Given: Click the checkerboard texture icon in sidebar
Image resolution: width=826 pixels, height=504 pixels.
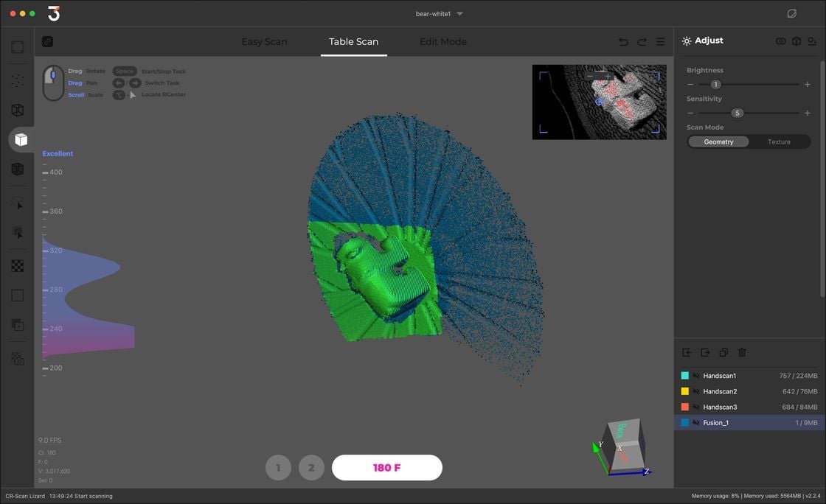Looking at the screenshot, I should [x=18, y=266].
